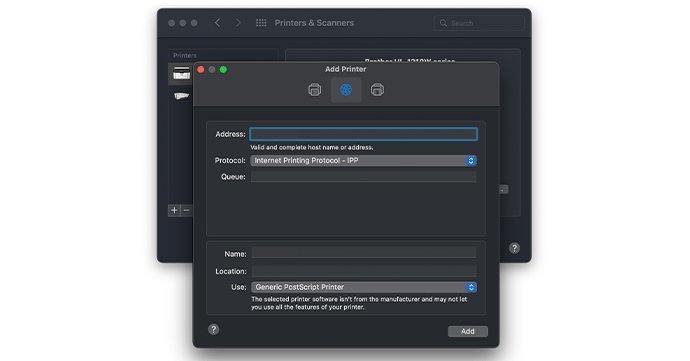The width and height of the screenshot is (690, 361).
Task: Open help in Printers & Scanners window
Action: point(514,248)
